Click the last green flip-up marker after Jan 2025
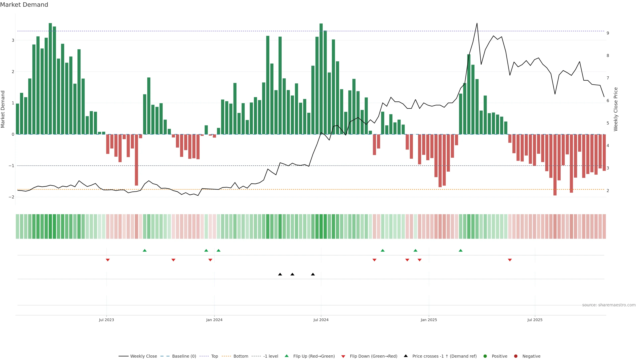This screenshot has width=644, height=362. coord(461,250)
